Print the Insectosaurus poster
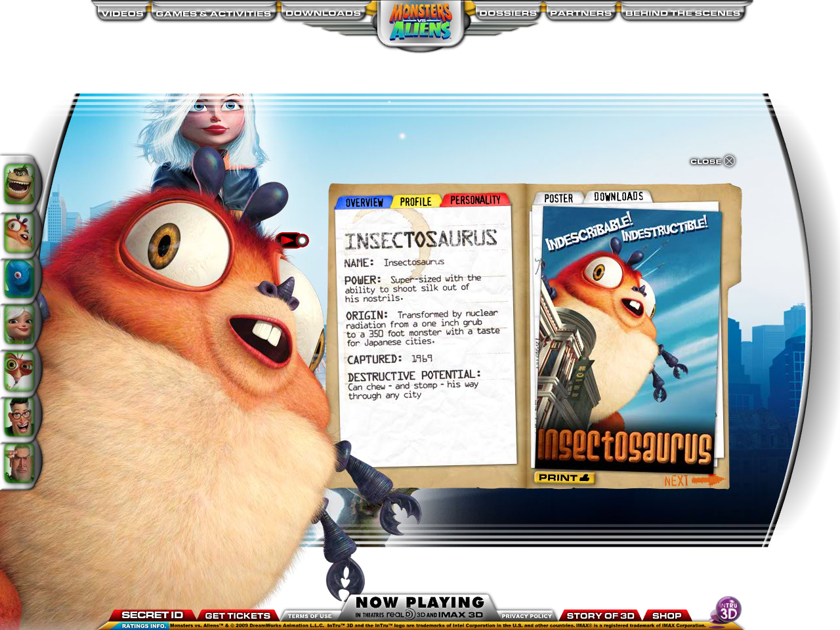840x630 pixels. click(x=564, y=478)
